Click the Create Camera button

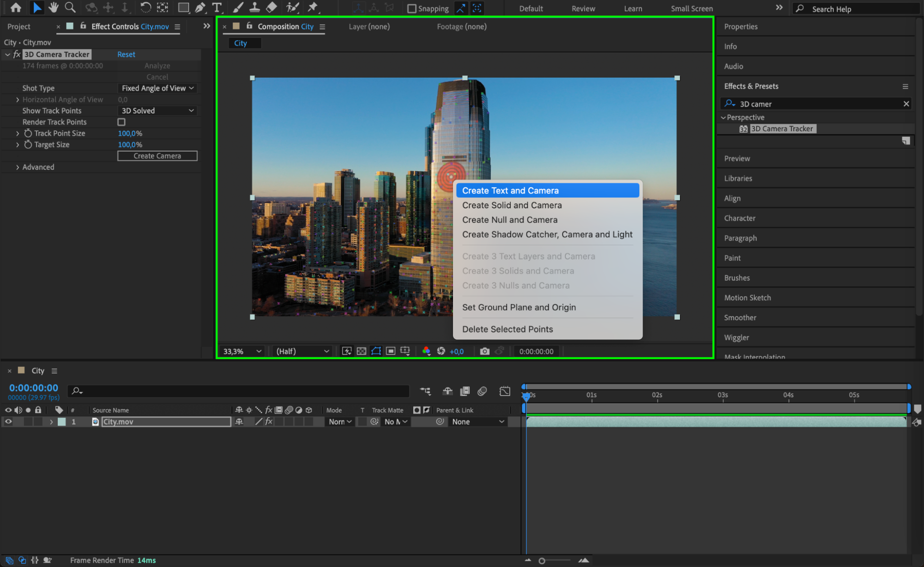point(157,156)
